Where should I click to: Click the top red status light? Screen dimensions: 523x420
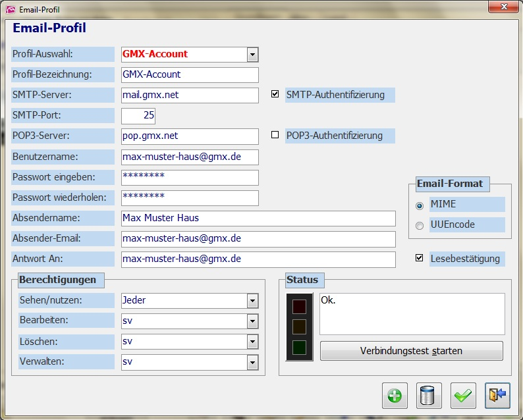pyautogui.click(x=299, y=306)
